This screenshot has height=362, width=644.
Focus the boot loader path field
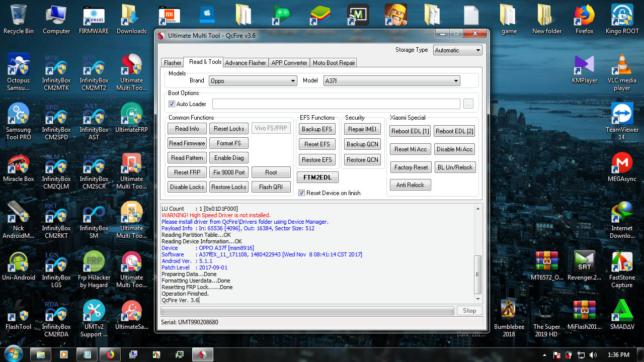(336, 104)
